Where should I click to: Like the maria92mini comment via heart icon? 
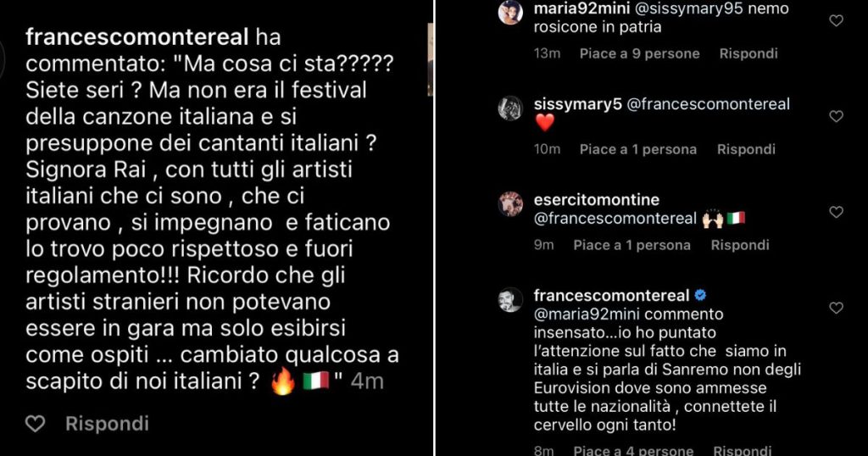(836, 21)
